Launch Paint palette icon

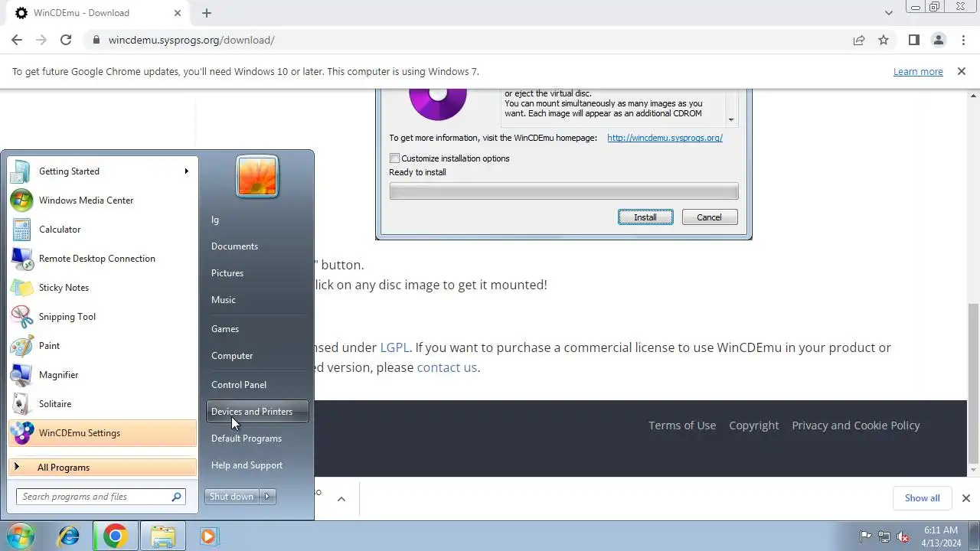pos(21,346)
